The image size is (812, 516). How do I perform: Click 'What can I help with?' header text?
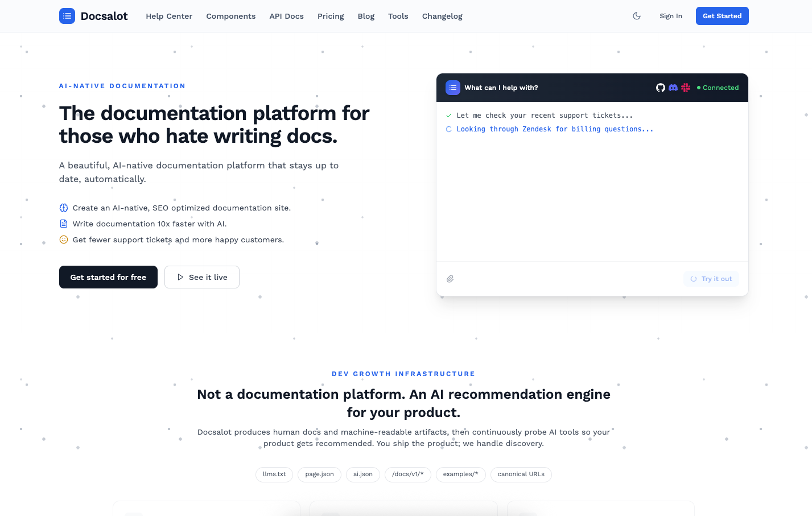pyautogui.click(x=501, y=88)
